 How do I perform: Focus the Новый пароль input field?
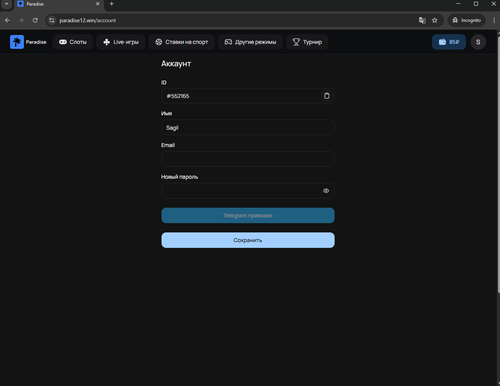pos(248,191)
